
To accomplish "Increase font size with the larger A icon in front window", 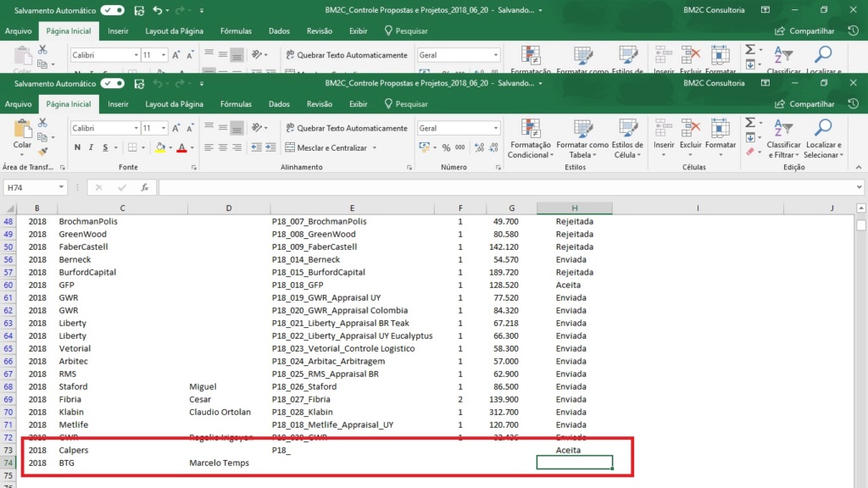I will click(176, 129).
